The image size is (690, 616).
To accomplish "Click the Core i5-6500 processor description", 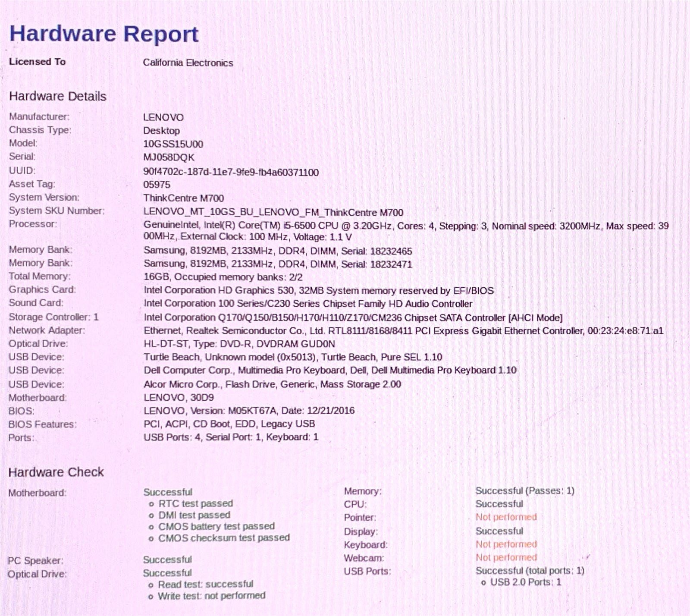I will (x=406, y=231).
